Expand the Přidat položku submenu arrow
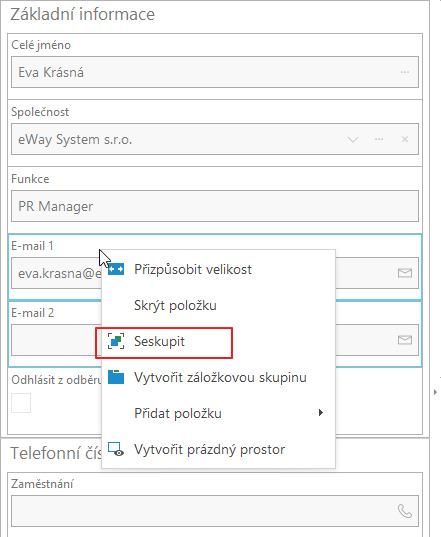 coord(321,413)
